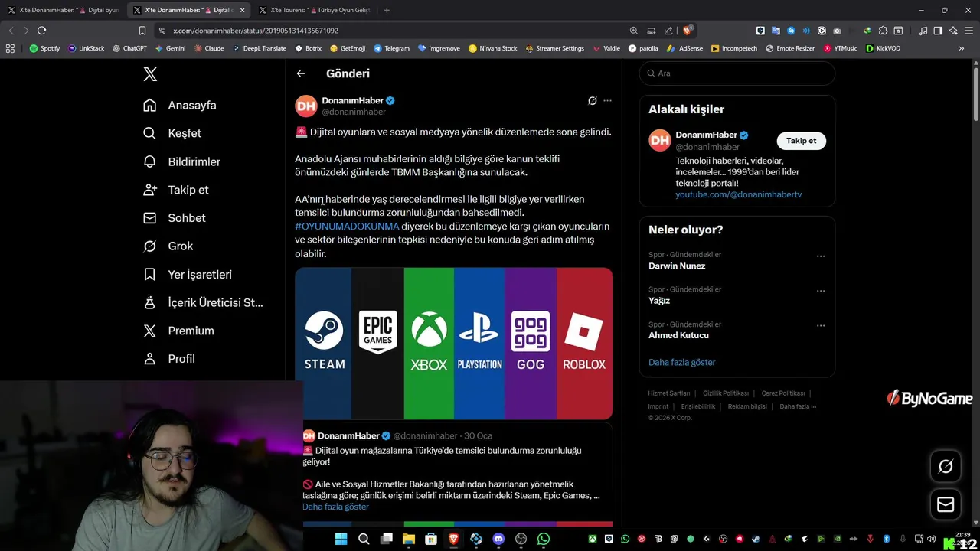Open Grok from the sidebar

click(x=168, y=246)
